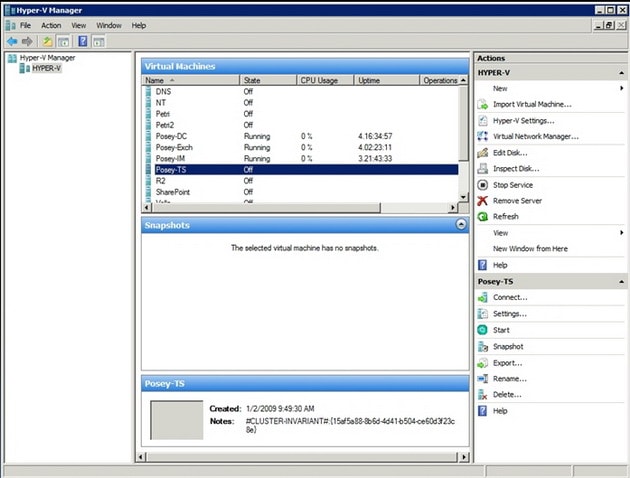This screenshot has height=478, width=630.
Task: Click the green Refresh icon
Action: point(483,217)
